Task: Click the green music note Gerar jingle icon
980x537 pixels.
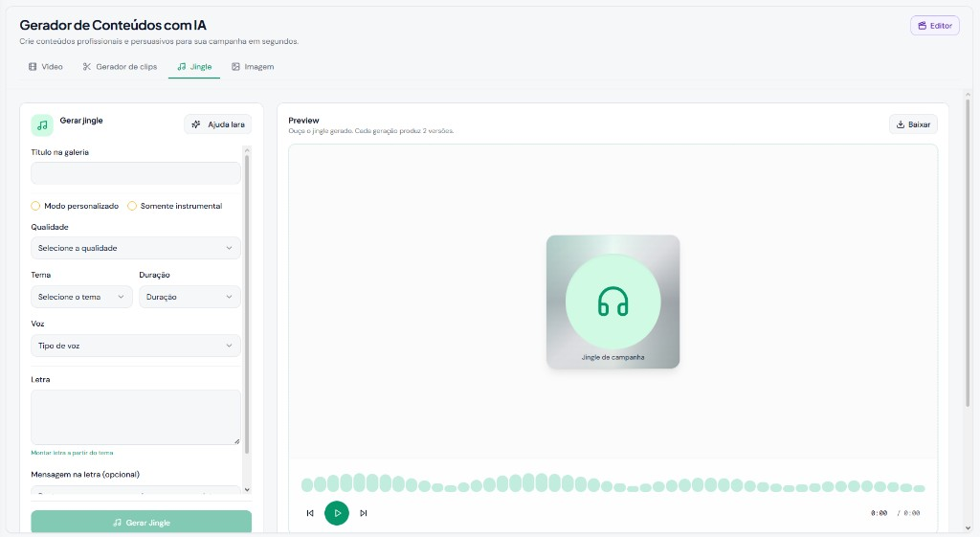Action: (x=42, y=125)
